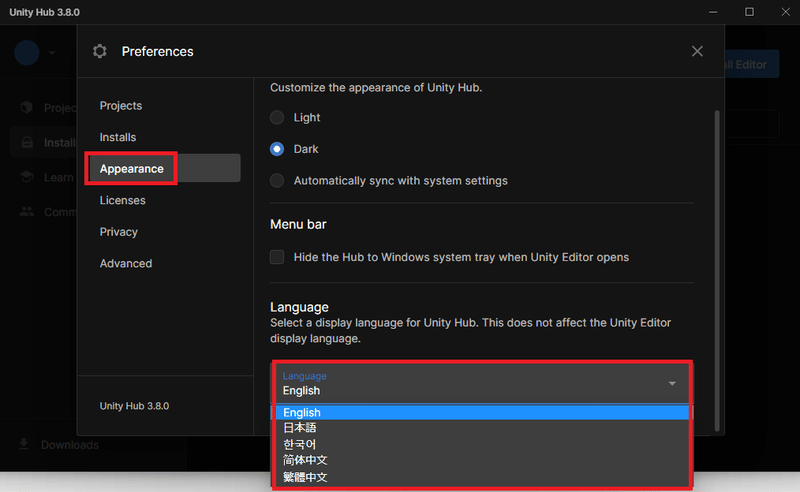Enable Hide the Hub to system tray checkbox
This screenshot has height=492, width=800.
point(277,257)
